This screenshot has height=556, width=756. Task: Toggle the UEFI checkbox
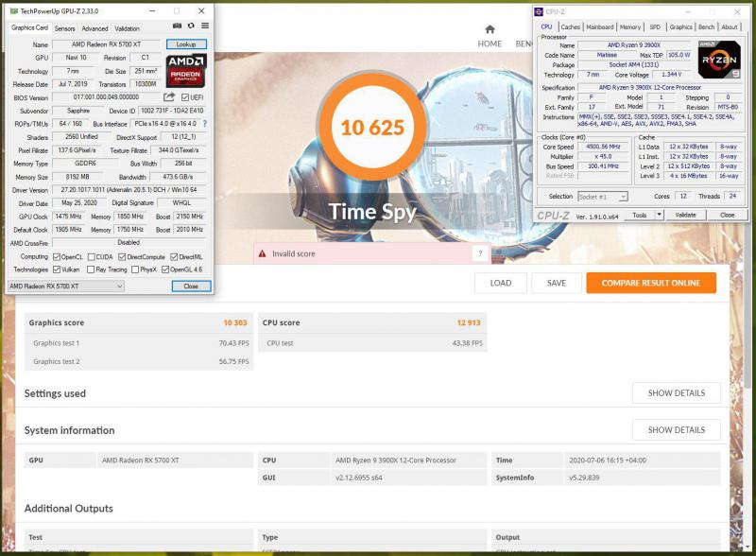[x=186, y=97]
